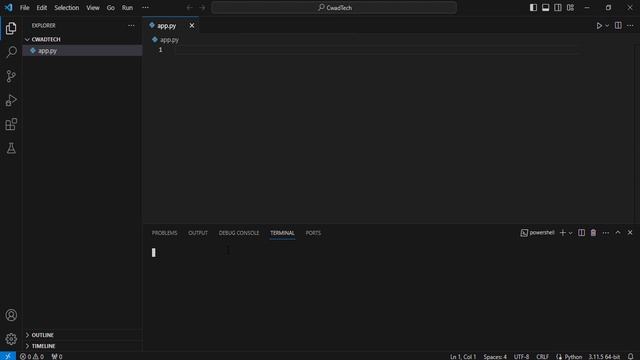Run the Python file play button

(599, 26)
